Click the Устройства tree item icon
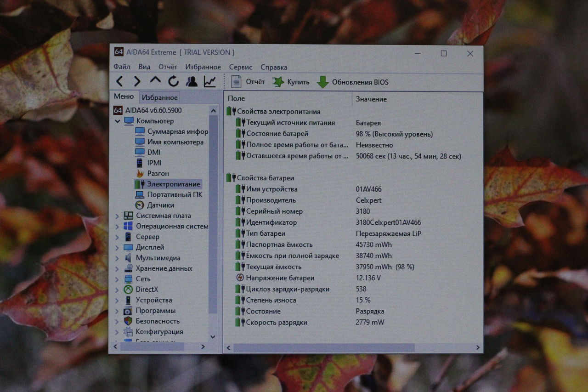Viewport: 588px width, 392px height. click(x=128, y=300)
